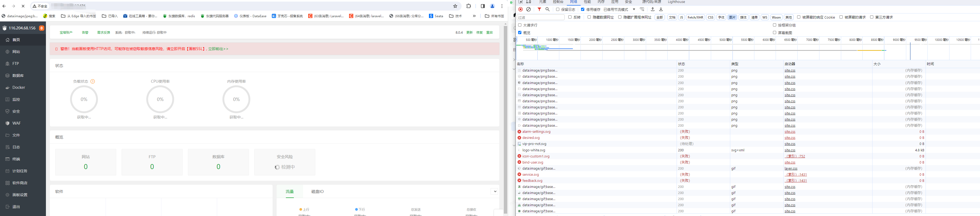This screenshot has height=216, width=980.
Task: Open the 技术 bookmark folder
Action: tap(455, 16)
